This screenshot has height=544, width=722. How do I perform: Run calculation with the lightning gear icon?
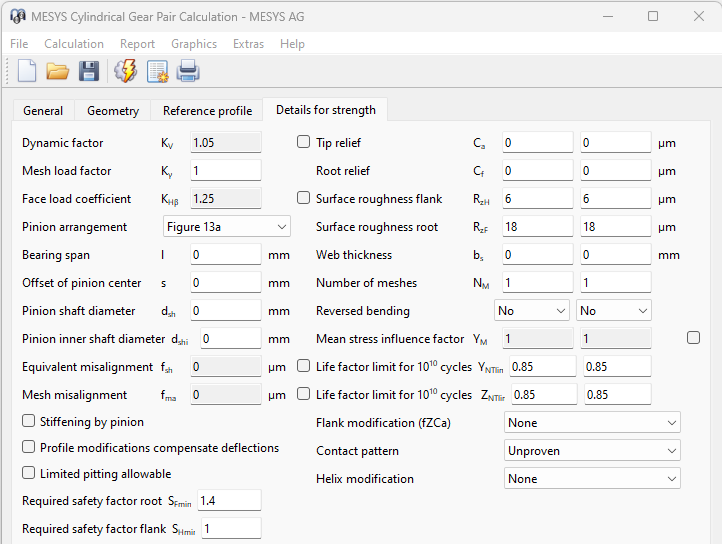coord(125,71)
